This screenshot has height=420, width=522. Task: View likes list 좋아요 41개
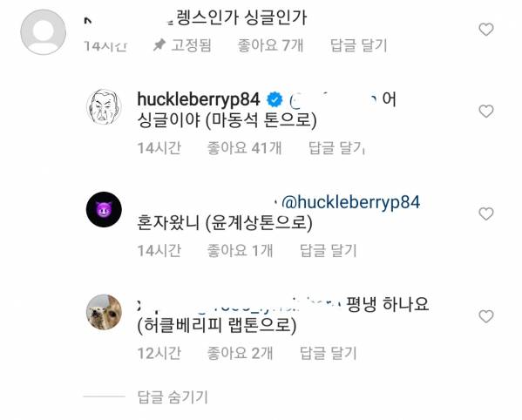pyautogui.click(x=244, y=148)
